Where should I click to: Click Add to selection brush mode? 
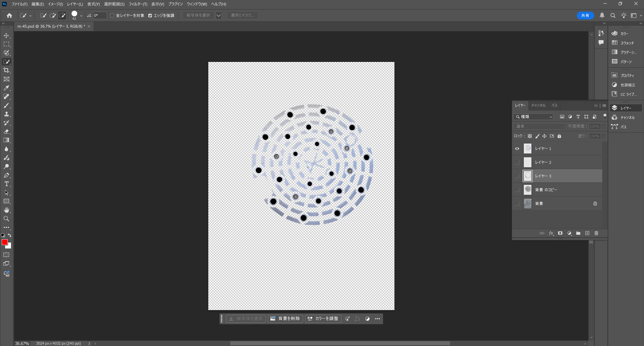point(52,15)
